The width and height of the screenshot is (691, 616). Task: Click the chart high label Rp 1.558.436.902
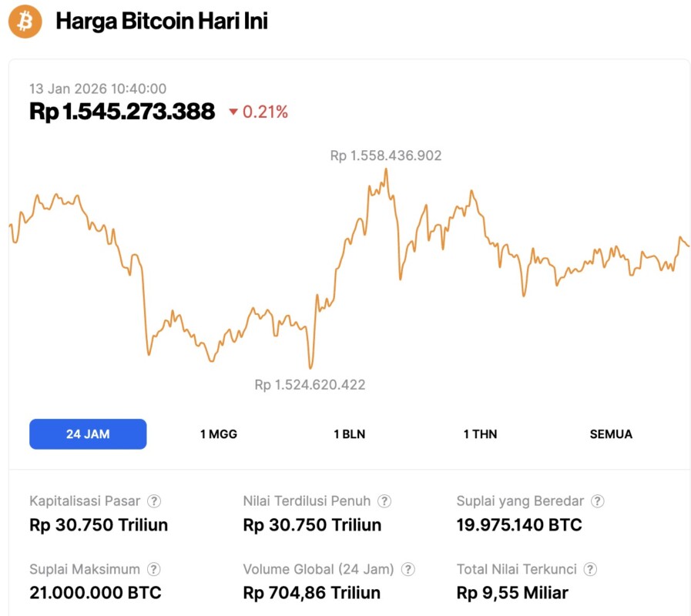(x=386, y=156)
